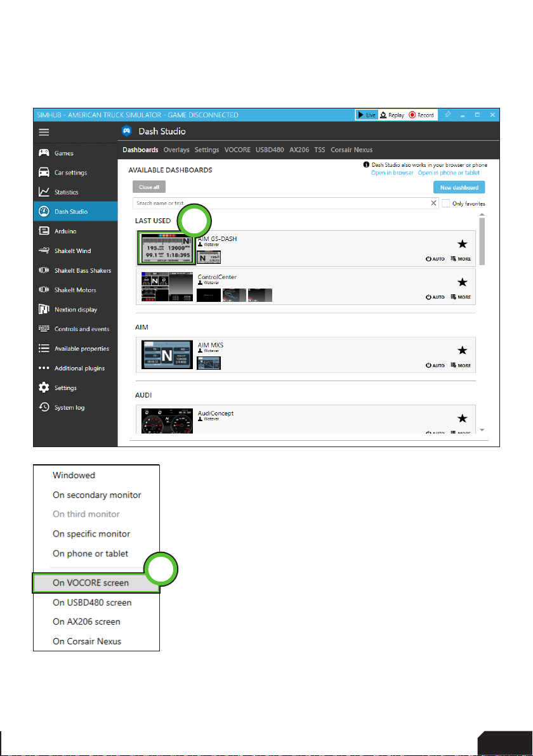The width and height of the screenshot is (533, 756).
Task: Toggle favorite star for AIM GS-DASH
Action: click(x=462, y=244)
